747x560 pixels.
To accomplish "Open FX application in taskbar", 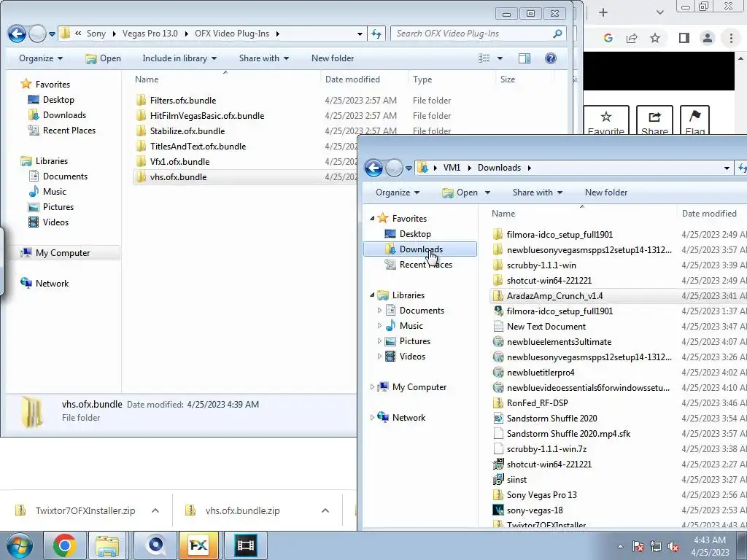I will (198, 545).
